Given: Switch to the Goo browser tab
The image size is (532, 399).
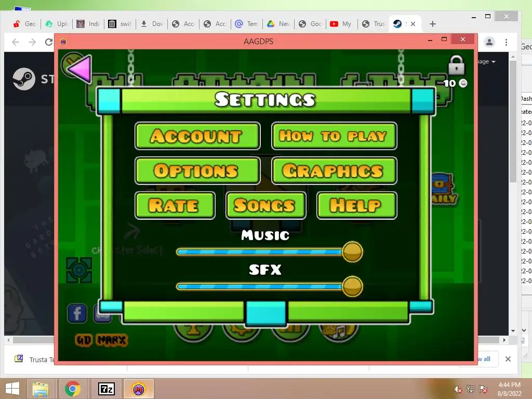Looking at the screenshot, I should point(310,24).
